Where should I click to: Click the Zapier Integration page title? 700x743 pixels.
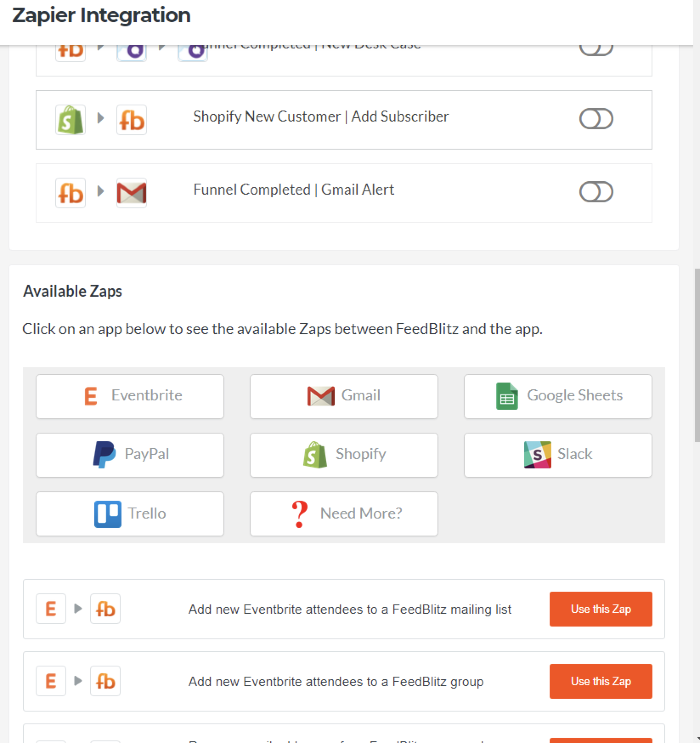point(102,15)
